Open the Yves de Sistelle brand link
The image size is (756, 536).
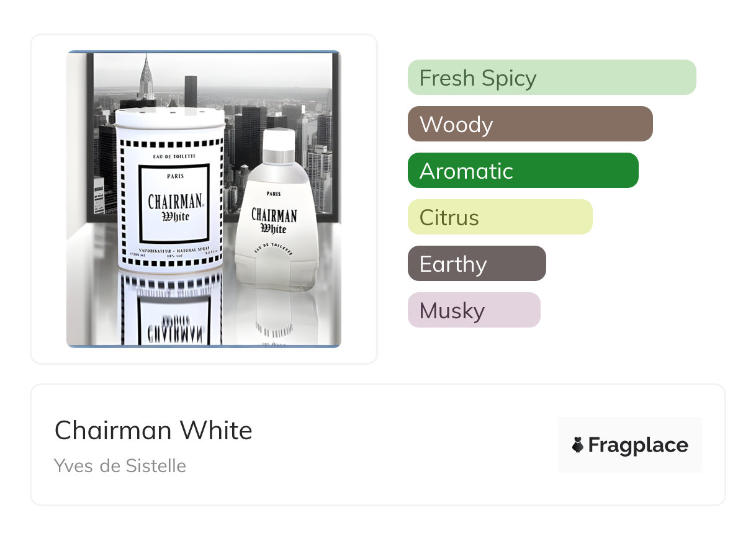coord(120,465)
